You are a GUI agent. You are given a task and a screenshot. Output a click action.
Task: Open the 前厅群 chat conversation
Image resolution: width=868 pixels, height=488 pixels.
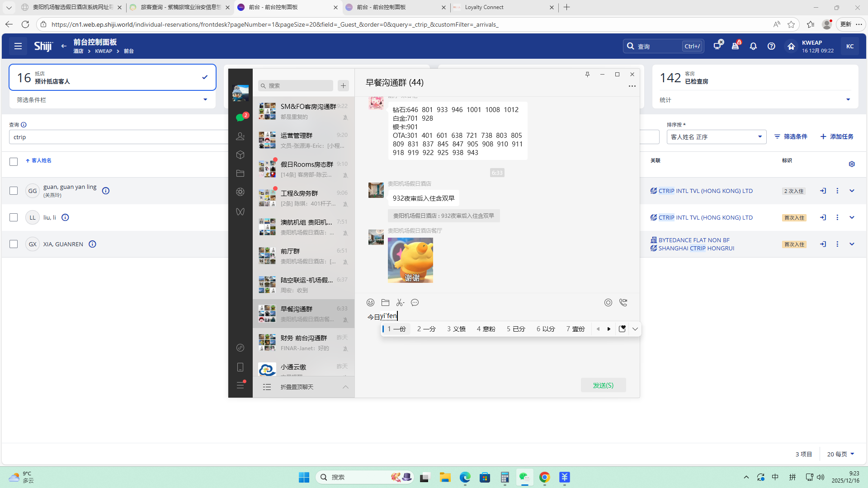(303, 256)
